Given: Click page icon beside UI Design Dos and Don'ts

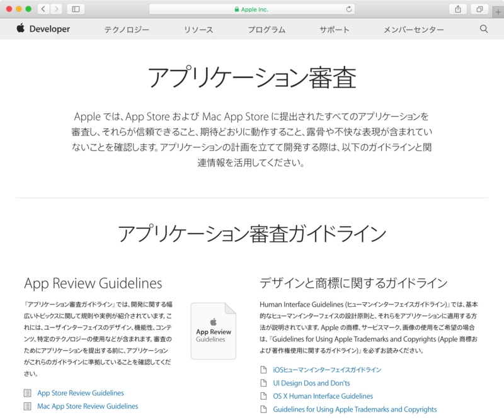Looking at the screenshot, I should pos(263,383).
